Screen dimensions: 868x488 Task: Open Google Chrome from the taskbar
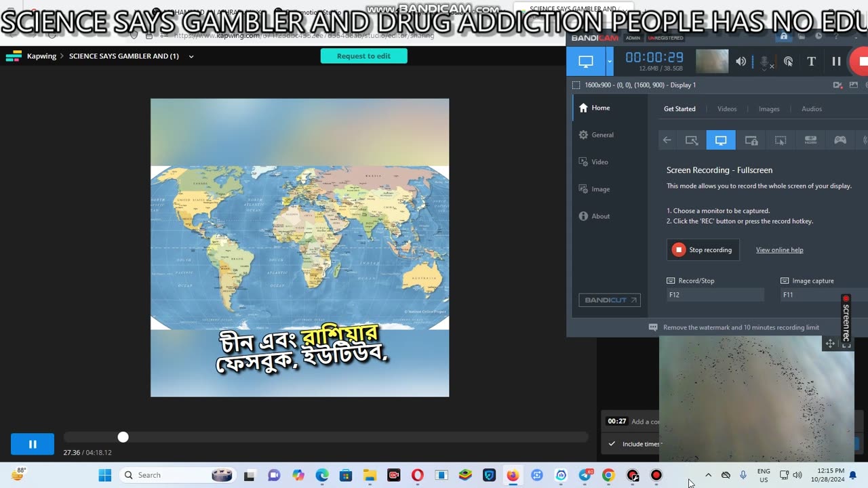(x=608, y=475)
